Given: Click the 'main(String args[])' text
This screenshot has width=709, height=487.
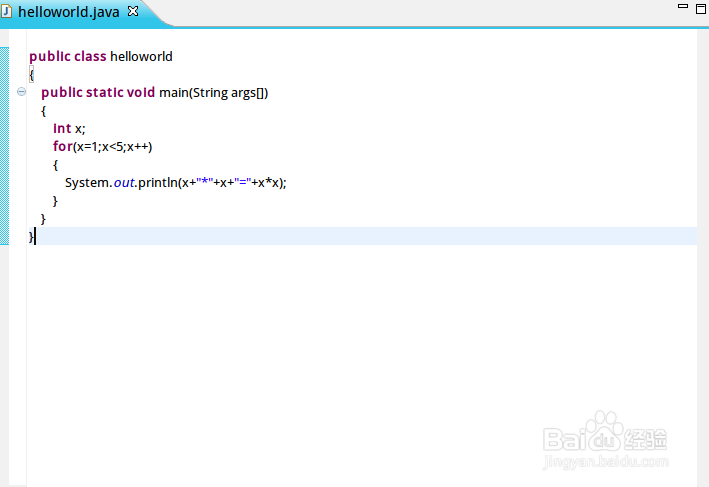Looking at the screenshot, I should pyautogui.click(x=213, y=93).
